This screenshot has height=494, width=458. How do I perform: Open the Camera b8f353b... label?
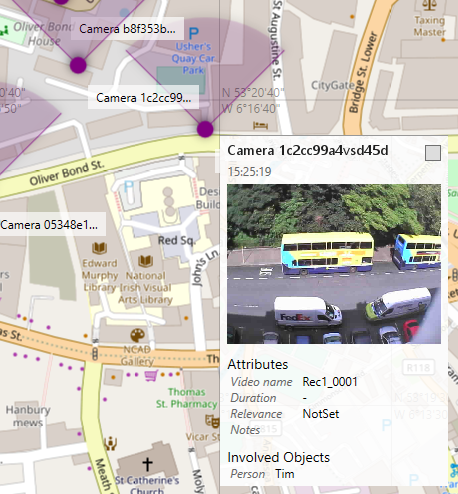(127, 29)
